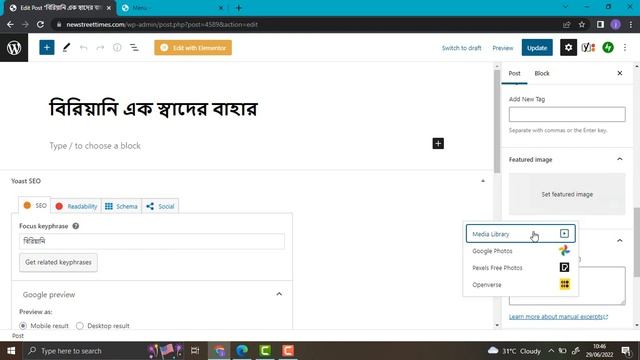Undo the last change
640x360 pixels.
pos(83,48)
